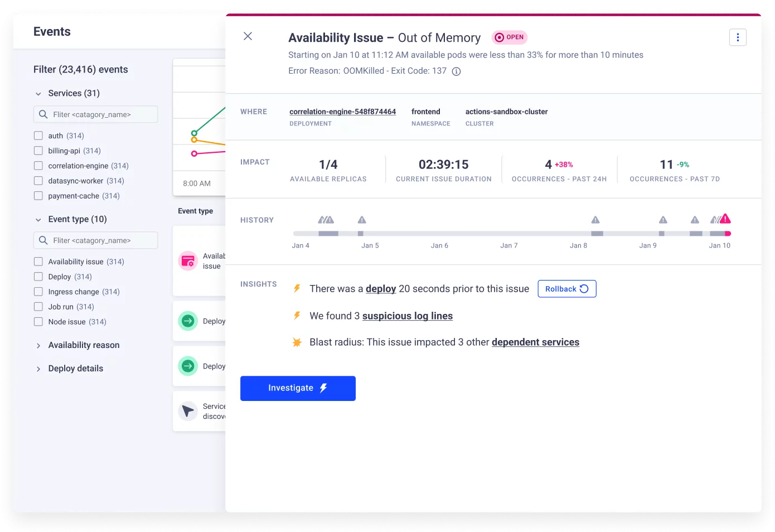Click the blast radius burst icon
775x532 pixels.
(297, 342)
